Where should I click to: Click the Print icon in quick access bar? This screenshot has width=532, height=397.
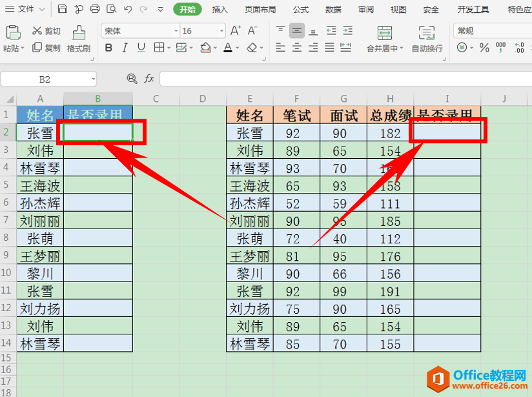(x=95, y=9)
